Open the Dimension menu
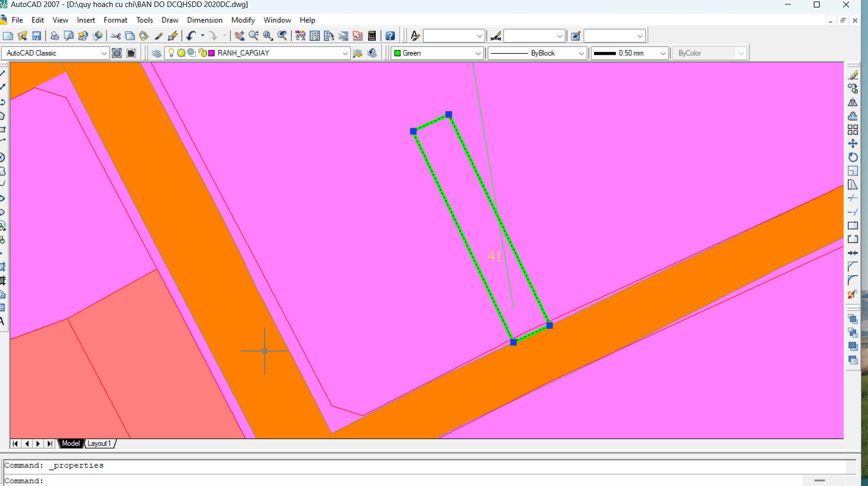 click(x=205, y=20)
